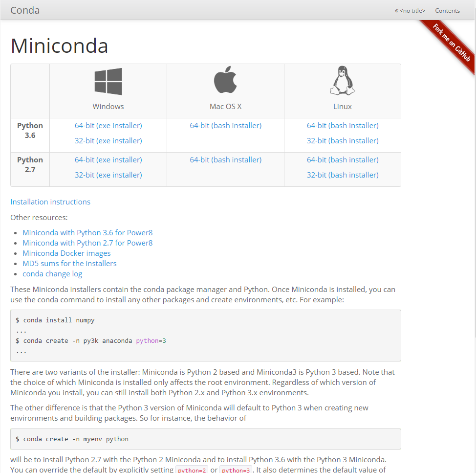Click the 'Other resources:' text

tap(39, 218)
